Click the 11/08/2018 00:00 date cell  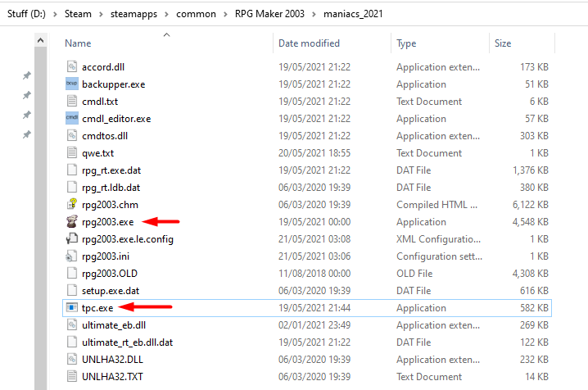click(314, 274)
